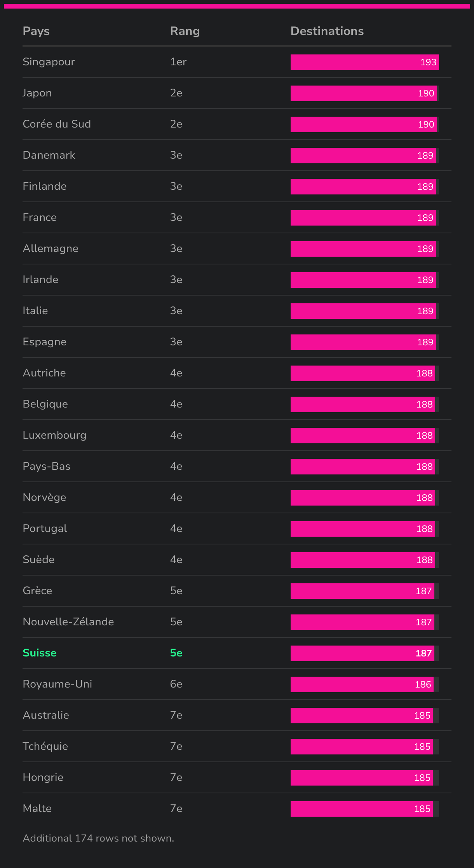Screen dimensions: 474x868
Task: Click Singapour's 193 destinations bar
Action: tap(364, 62)
